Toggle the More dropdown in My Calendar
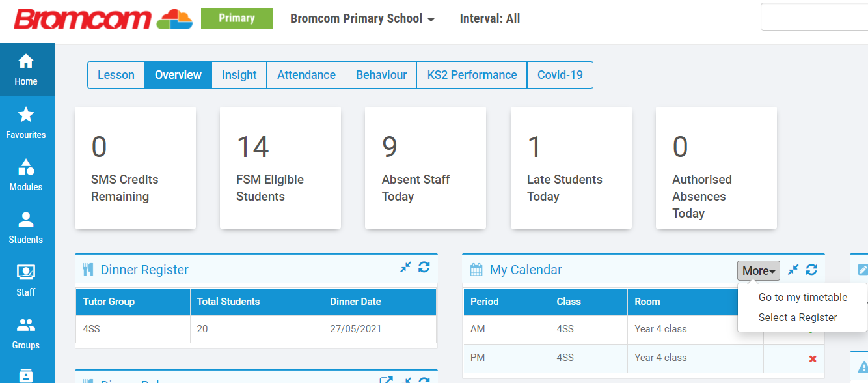Image resolution: width=868 pixels, height=383 pixels. click(758, 271)
